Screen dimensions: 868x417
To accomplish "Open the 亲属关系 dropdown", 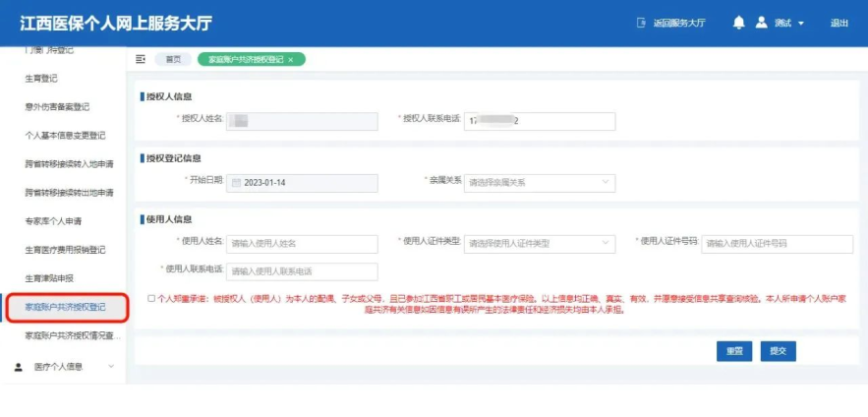I will (540, 183).
